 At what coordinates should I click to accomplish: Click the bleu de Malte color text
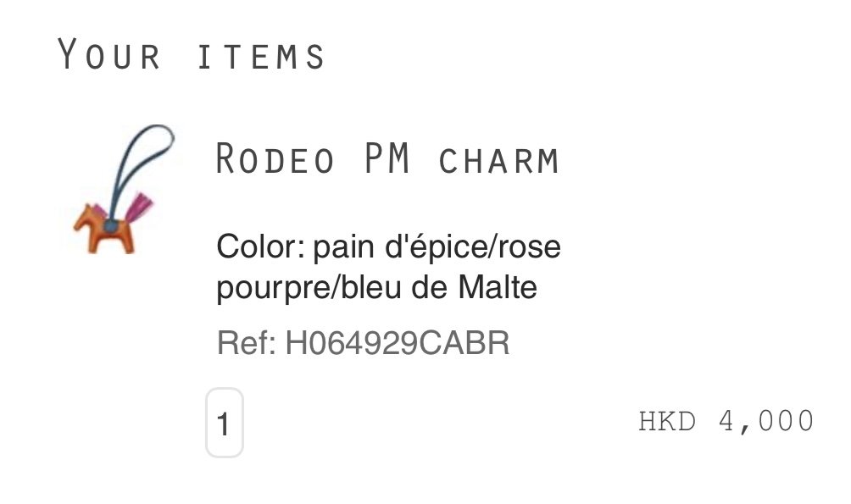(x=438, y=287)
